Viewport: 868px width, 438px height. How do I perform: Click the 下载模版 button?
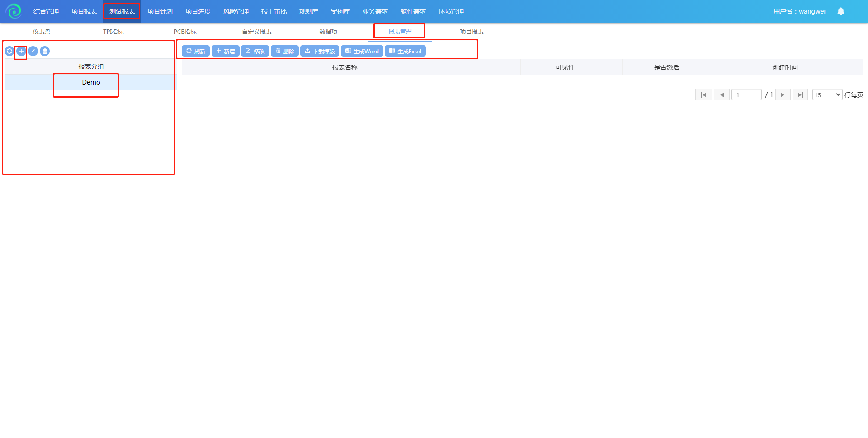319,51
